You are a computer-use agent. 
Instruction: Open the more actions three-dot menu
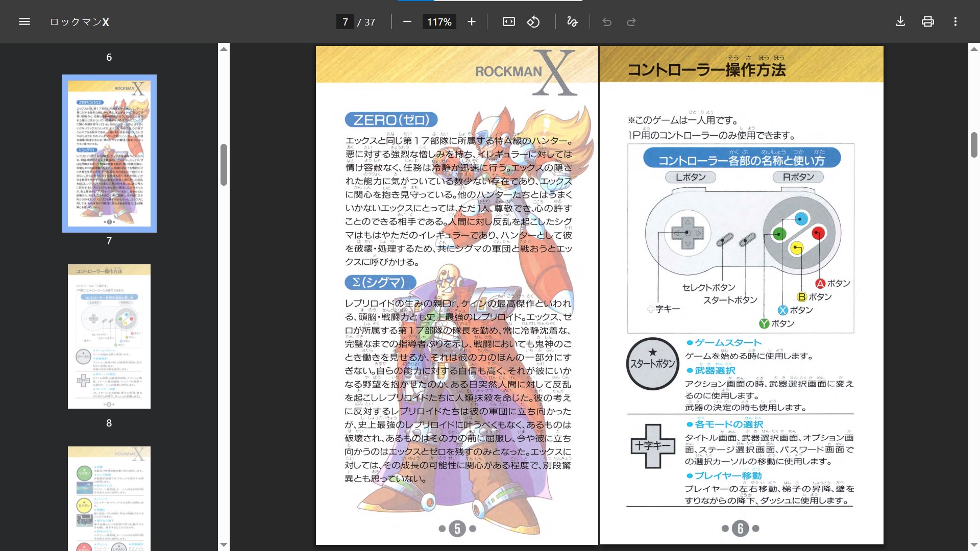[x=955, y=21]
